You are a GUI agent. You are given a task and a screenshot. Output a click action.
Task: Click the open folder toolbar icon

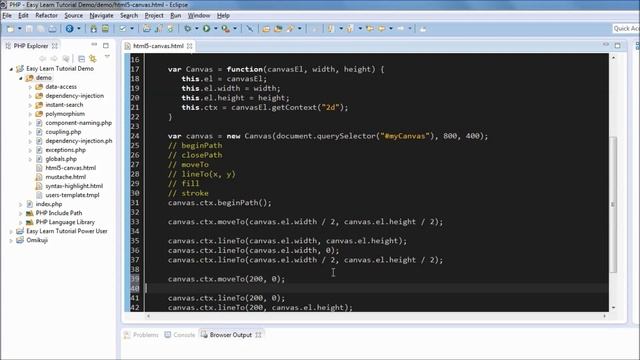point(266,29)
